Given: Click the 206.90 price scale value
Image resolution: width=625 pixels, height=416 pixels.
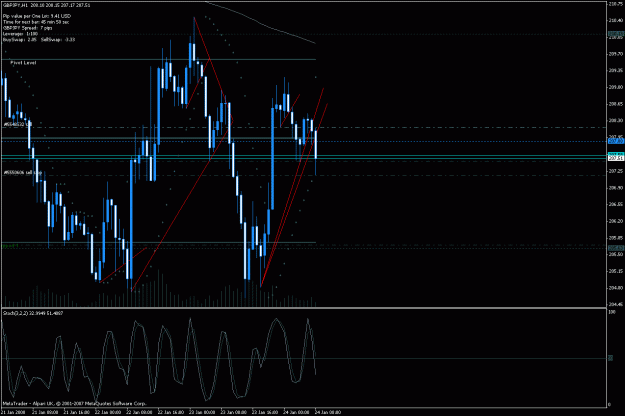Looking at the screenshot, I should [x=616, y=188].
